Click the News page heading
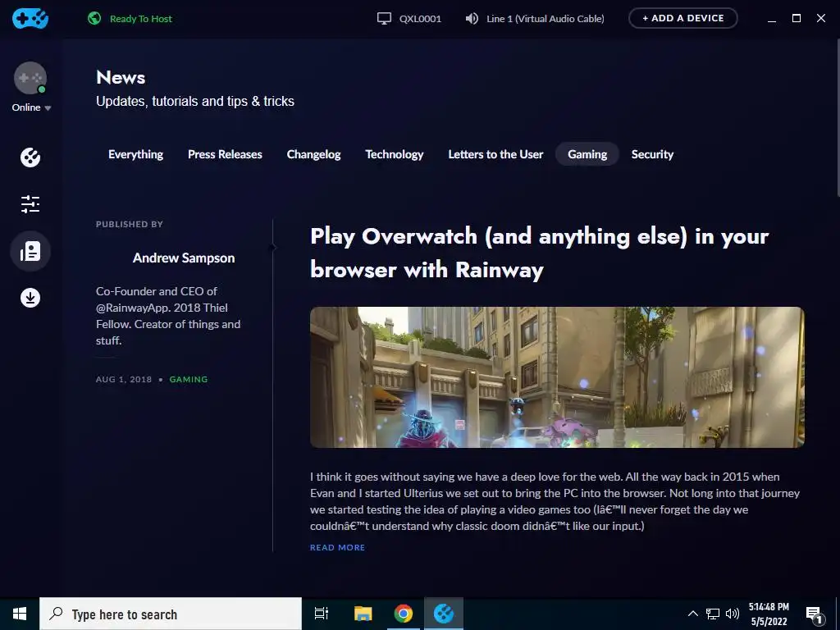The image size is (840, 630). [x=121, y=77]
